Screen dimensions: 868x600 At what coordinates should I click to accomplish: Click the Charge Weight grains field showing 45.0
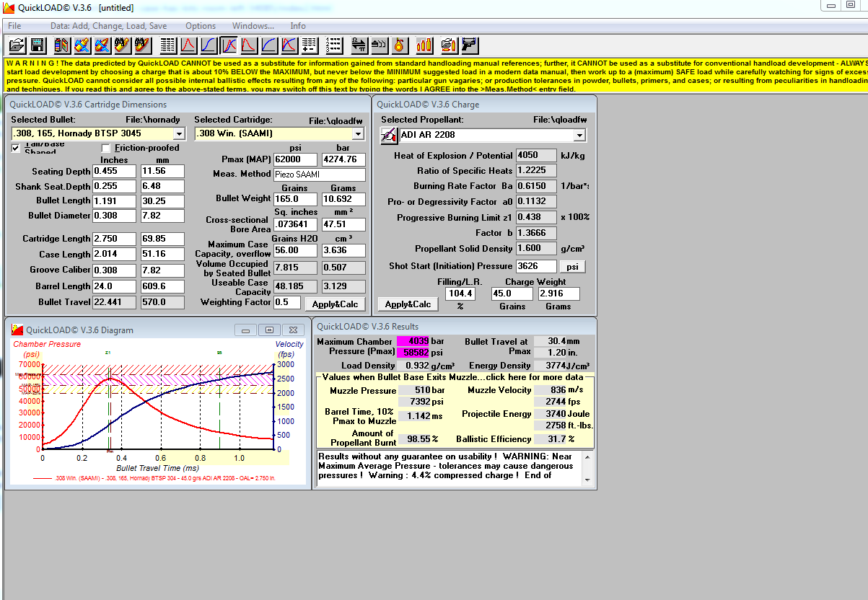512,294
